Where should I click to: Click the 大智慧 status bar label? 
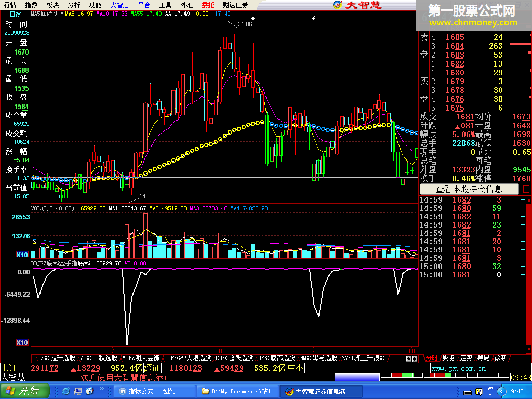click(13, 377)
